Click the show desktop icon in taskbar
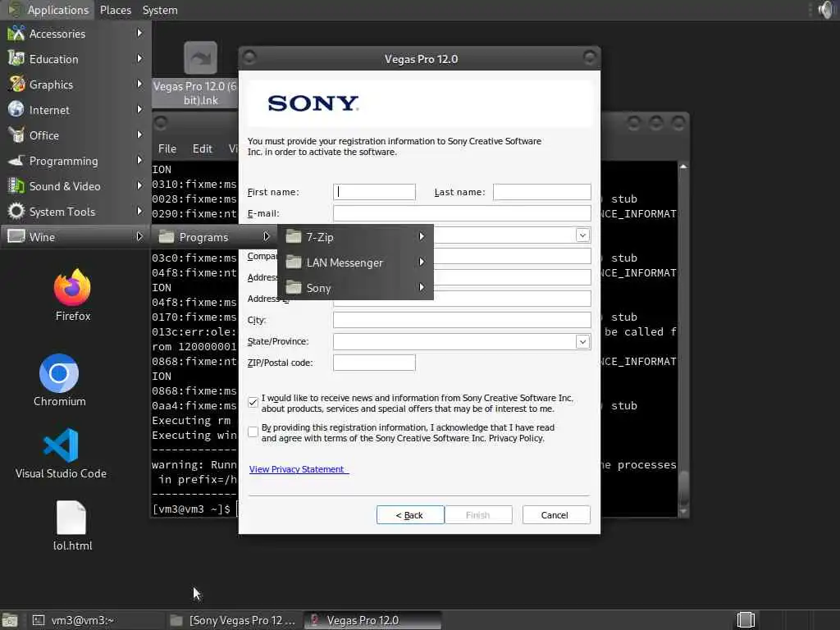840x630 pixels. point(10,620)
